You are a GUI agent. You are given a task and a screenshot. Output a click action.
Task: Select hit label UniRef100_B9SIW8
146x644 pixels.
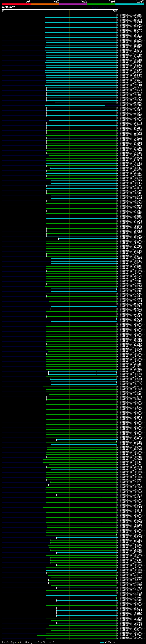coord(131,45)
